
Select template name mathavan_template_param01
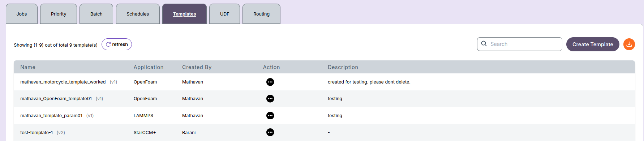pos(51,116)
